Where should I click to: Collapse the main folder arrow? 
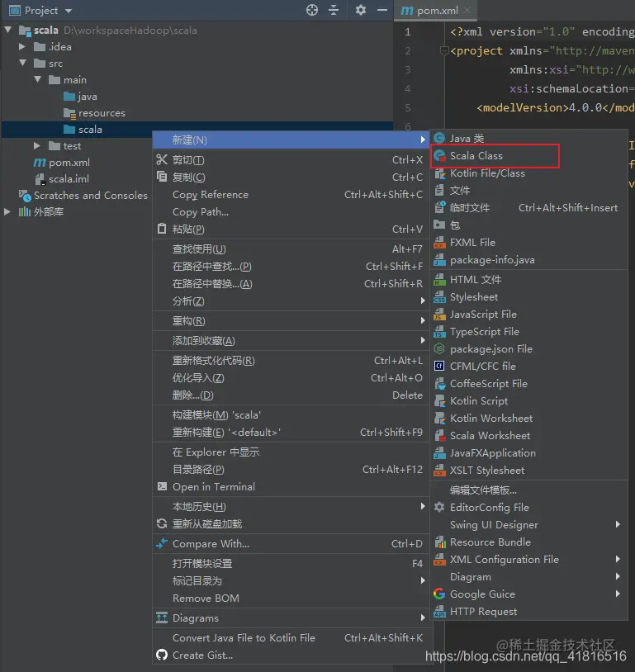pyautogui.click(x=38, y=79)
